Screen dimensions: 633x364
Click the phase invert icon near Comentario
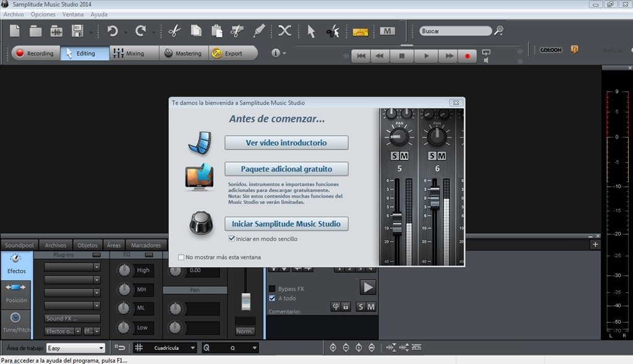pyautogui.click(x=336, y=307)
